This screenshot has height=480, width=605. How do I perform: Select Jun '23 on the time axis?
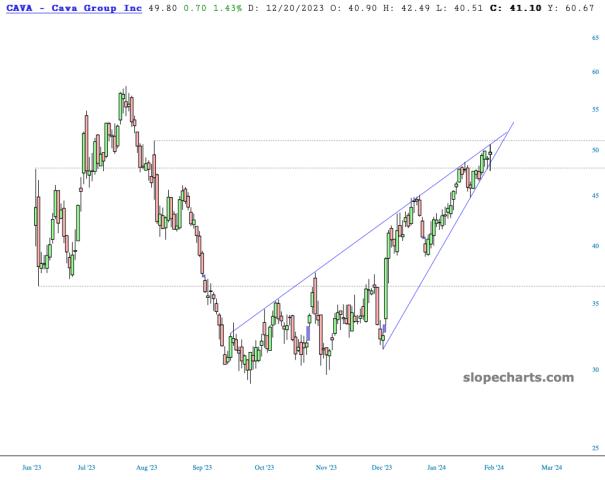[x=33, y=466]
